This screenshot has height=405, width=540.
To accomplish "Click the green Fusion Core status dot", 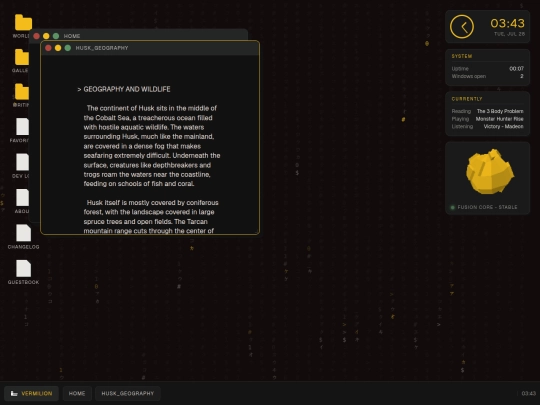I will pyautogui.click(x=453, y=207).
